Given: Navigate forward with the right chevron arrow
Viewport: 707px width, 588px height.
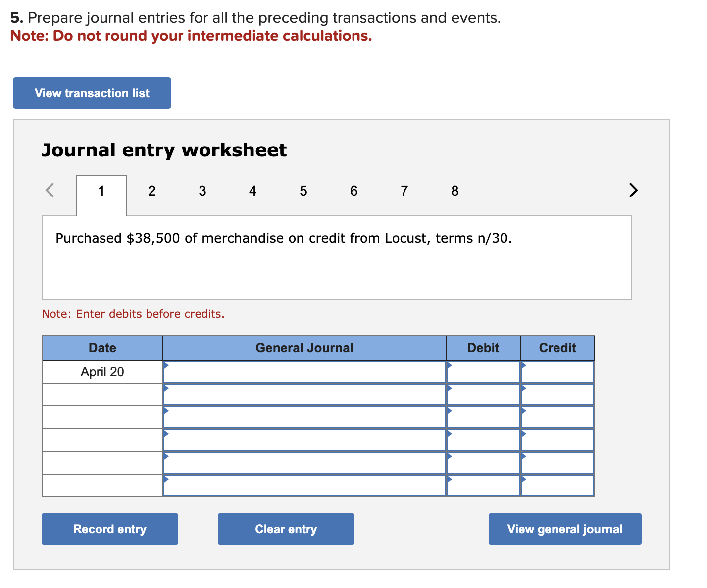Looking at the screenshot, I should point(632,191).
